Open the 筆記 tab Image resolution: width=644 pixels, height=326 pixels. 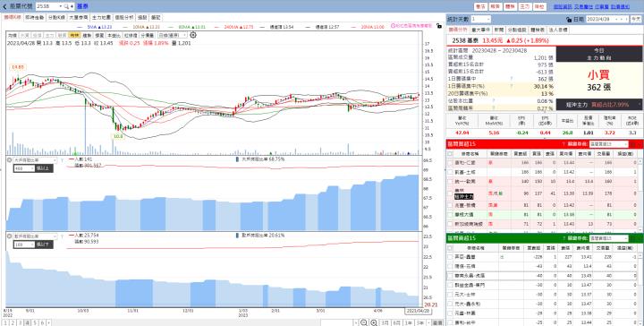(156, 18)
